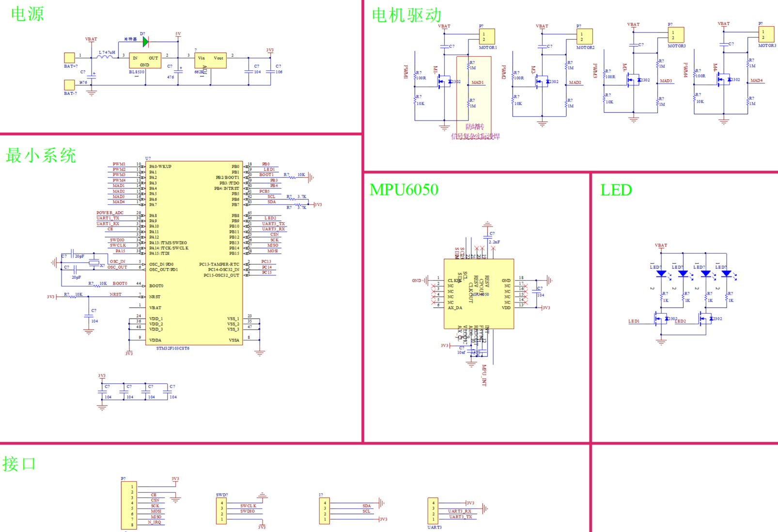Select the PA15 net label
Screen dimensions: 778x532
tap(120, 251)
